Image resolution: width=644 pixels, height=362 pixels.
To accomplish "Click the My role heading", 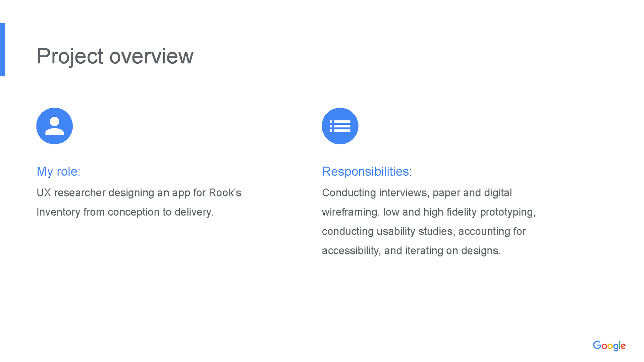I will point(58,171).
